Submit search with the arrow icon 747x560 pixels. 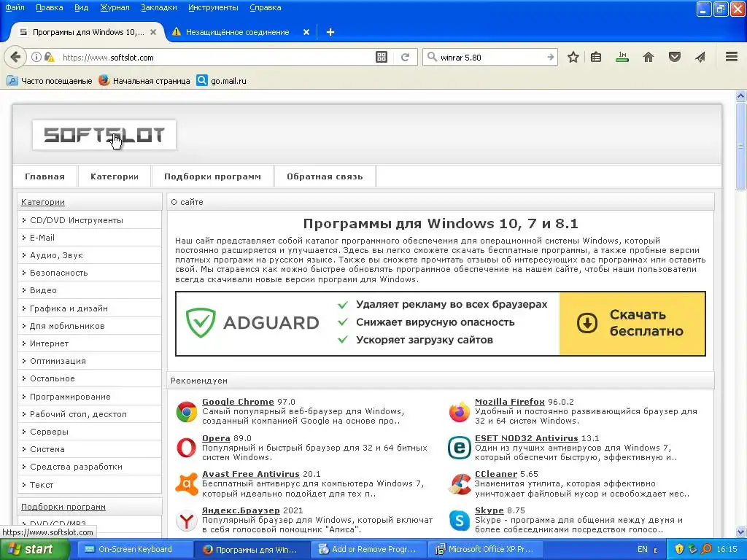[x=550, y=57]
